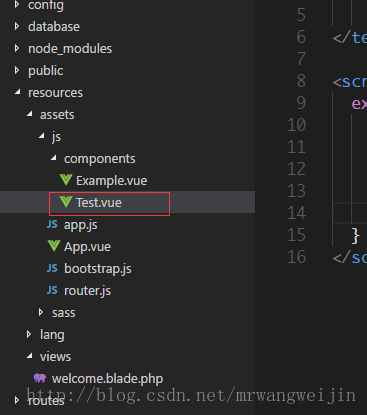
Task: Collapse the views folder arrow
Action: click(x=30, y=356)
